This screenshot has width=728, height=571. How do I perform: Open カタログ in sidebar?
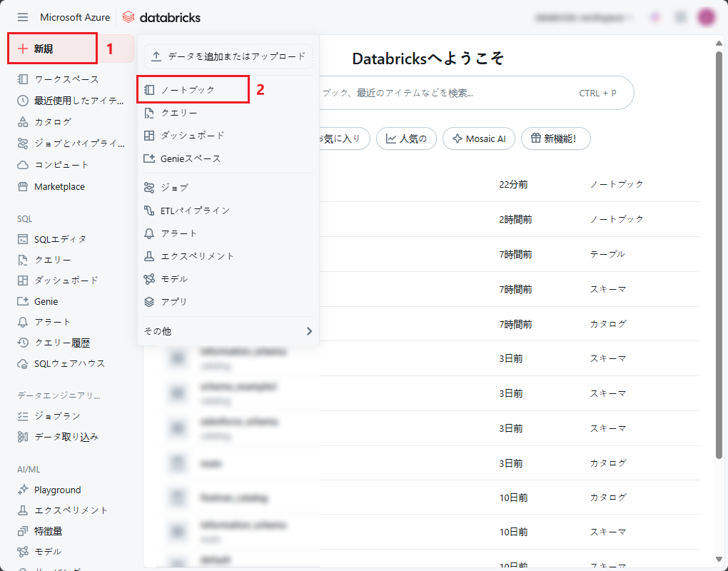point(44,121)
